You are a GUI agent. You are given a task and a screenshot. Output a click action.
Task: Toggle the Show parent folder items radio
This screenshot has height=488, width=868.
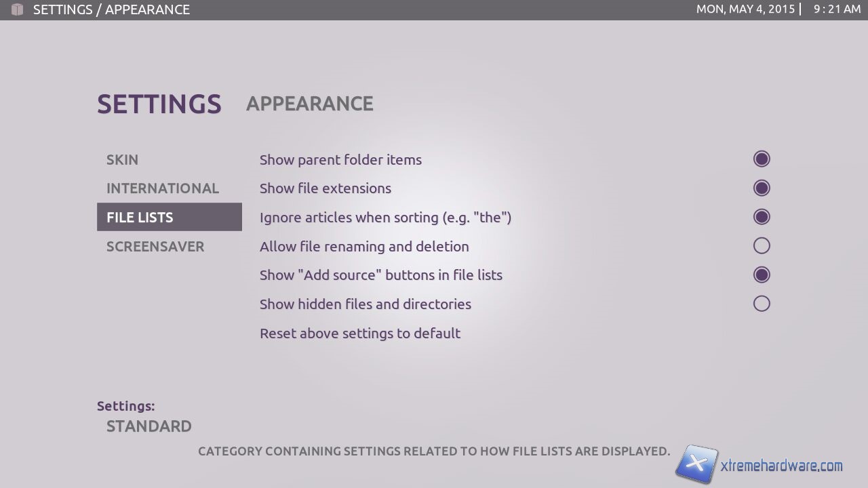(x=762, y=159)
